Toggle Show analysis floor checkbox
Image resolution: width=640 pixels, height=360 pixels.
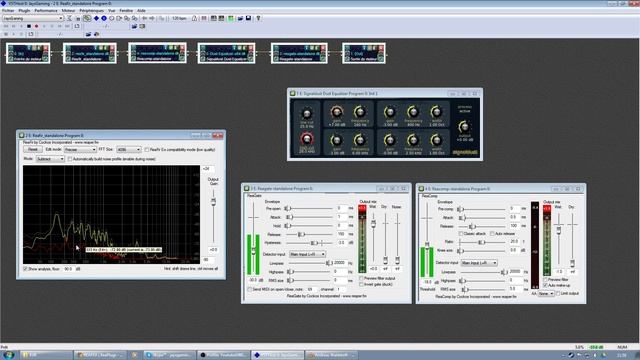click(x=25, y=269)
